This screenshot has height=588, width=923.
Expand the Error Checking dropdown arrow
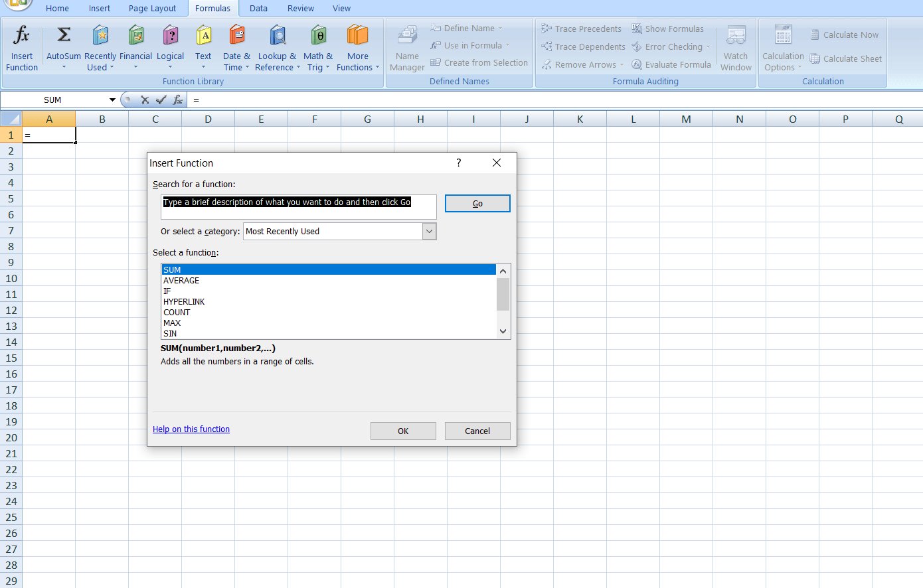(708, 46)
